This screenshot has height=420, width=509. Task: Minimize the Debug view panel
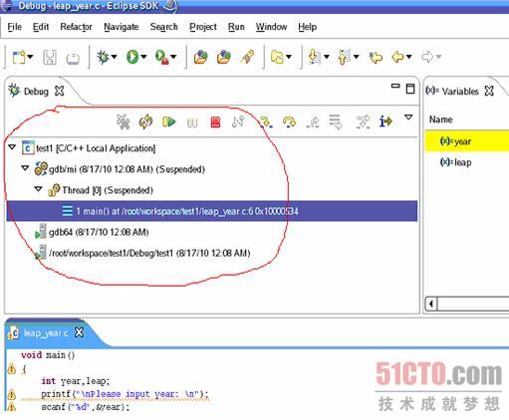395,86
